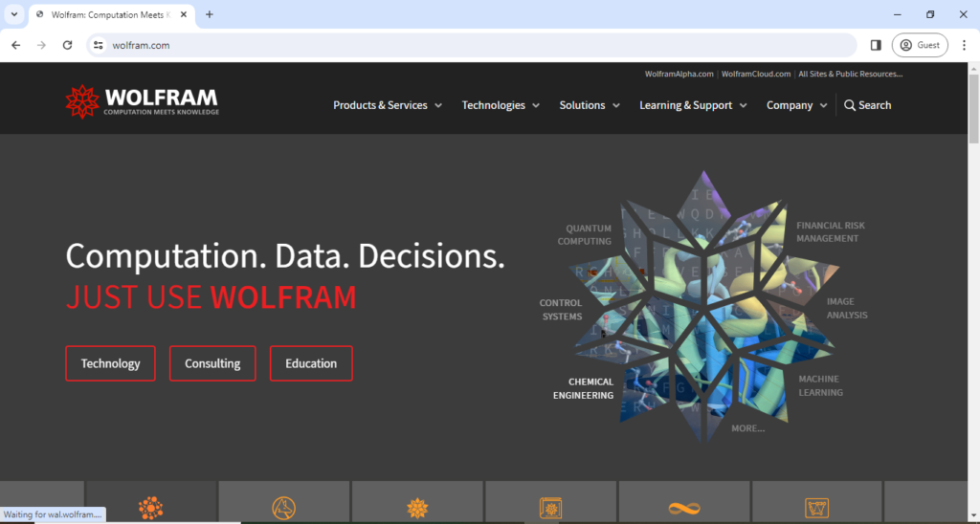Click the Wolfram red spikey logo
The height and width of the screenshot is (524, 980).
(x=82, y=101)
